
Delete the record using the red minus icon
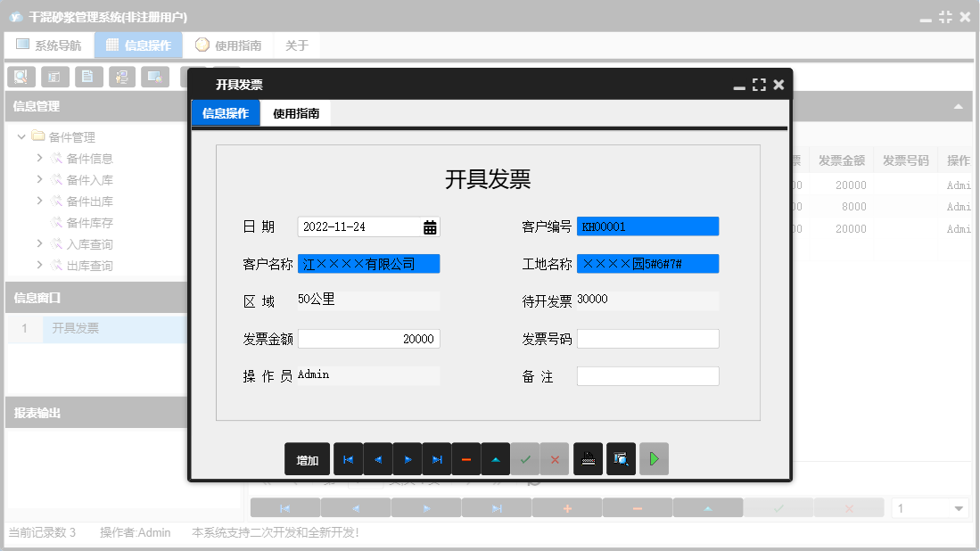(x=466, y=458)
